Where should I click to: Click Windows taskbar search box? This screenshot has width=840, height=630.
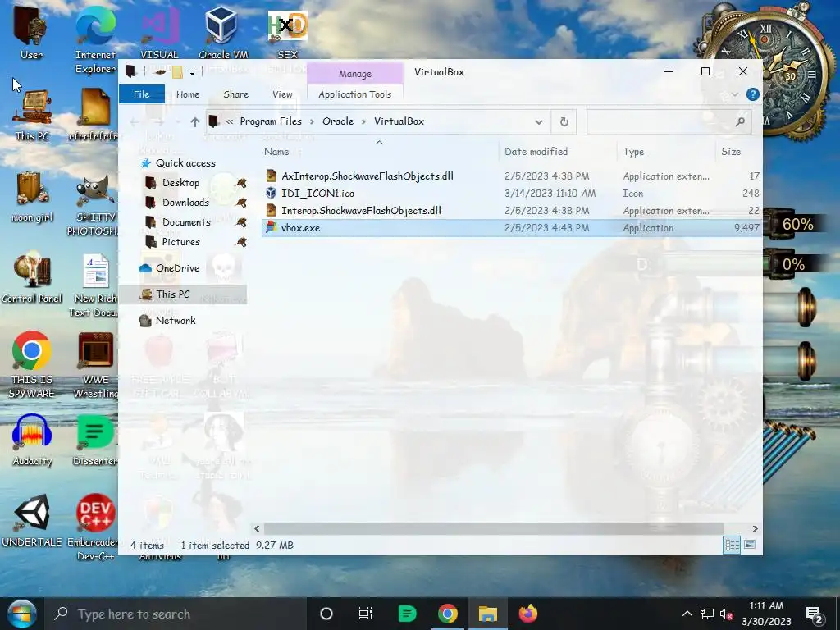(177, 614)
